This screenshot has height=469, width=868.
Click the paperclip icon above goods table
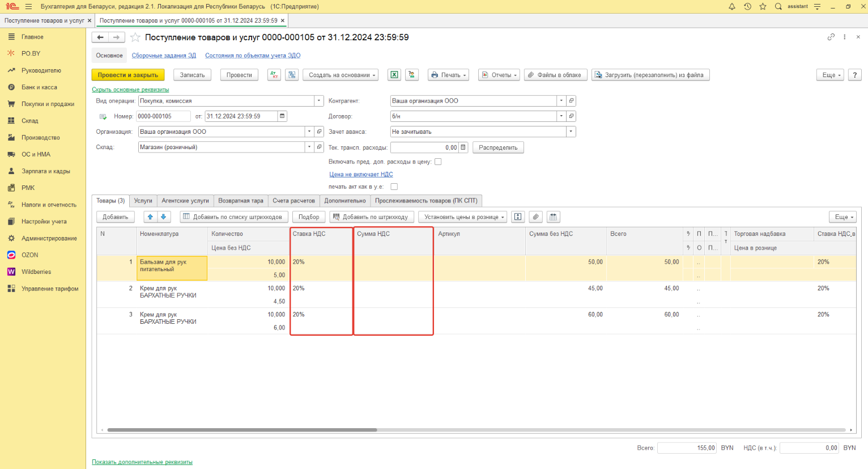pos(535,217)
